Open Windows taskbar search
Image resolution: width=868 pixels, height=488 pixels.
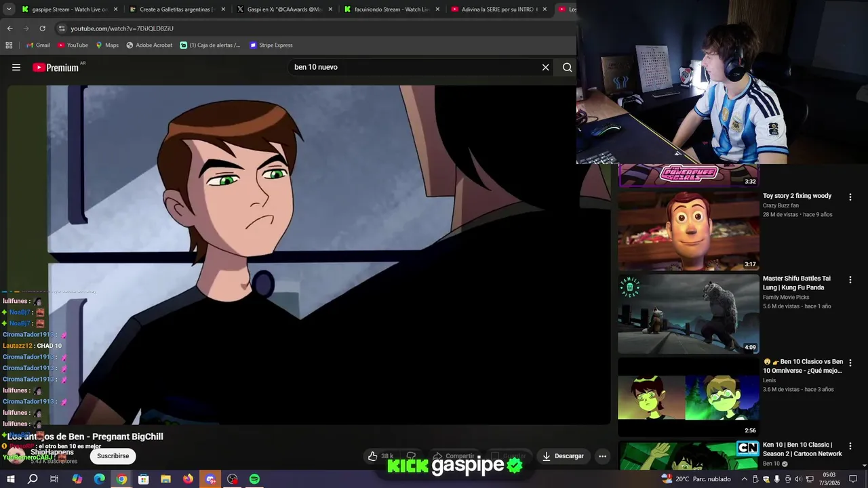33,479
